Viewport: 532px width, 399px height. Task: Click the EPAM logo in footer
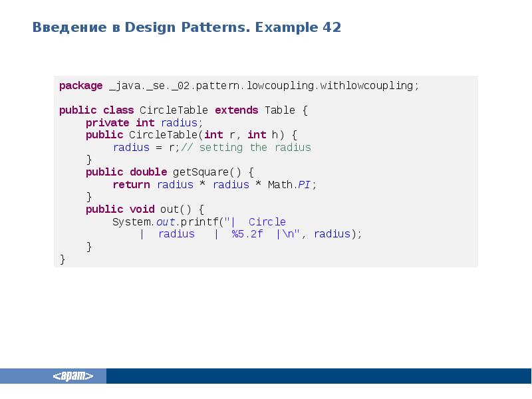pyautogui.click(x=73, y=376)
